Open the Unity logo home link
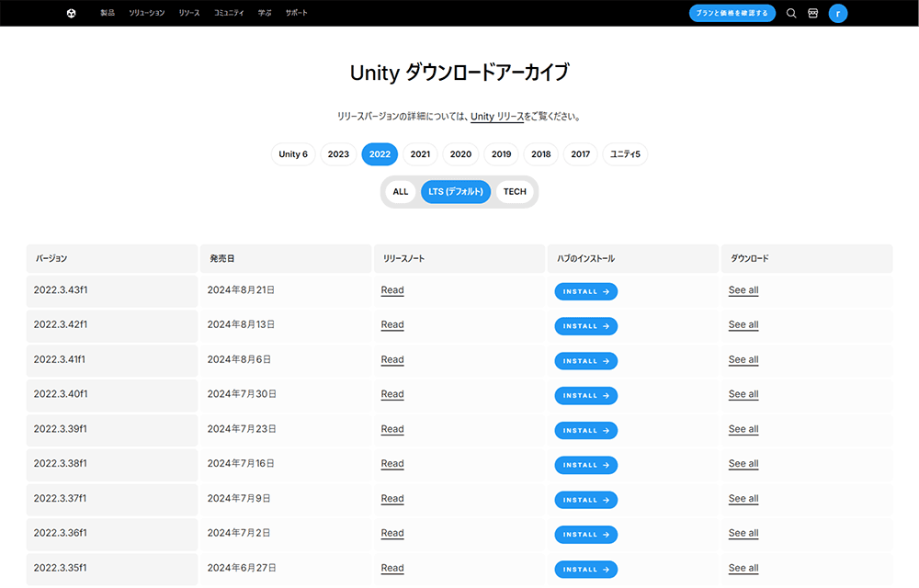Viewport: 919px width, 588px height. tap(71, 13)
